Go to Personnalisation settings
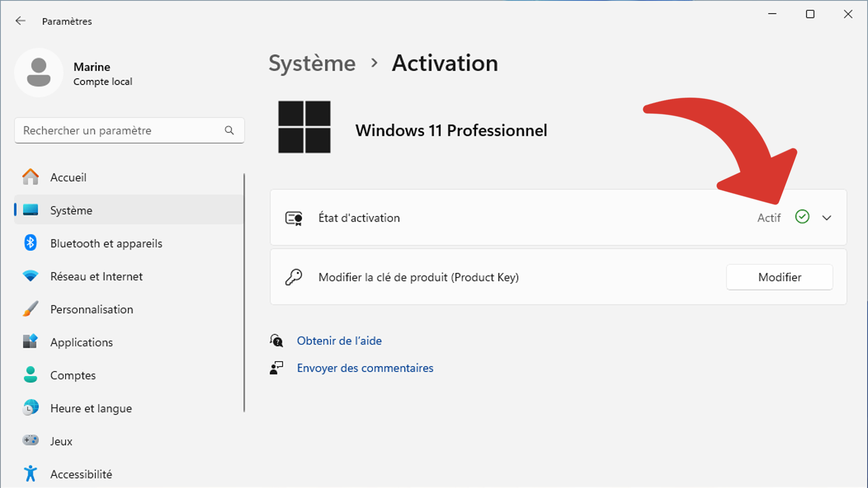Image resolution: width=868 pixels, height=488 pixels. (x=129, y=310)
